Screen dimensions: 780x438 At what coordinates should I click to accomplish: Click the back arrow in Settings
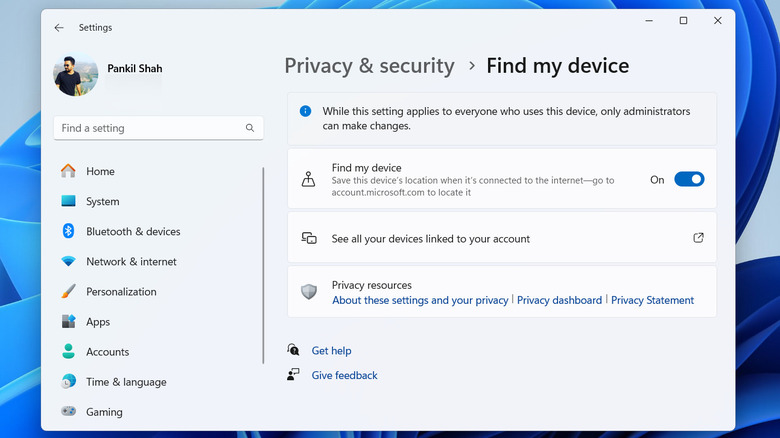(x=59, y=28)
